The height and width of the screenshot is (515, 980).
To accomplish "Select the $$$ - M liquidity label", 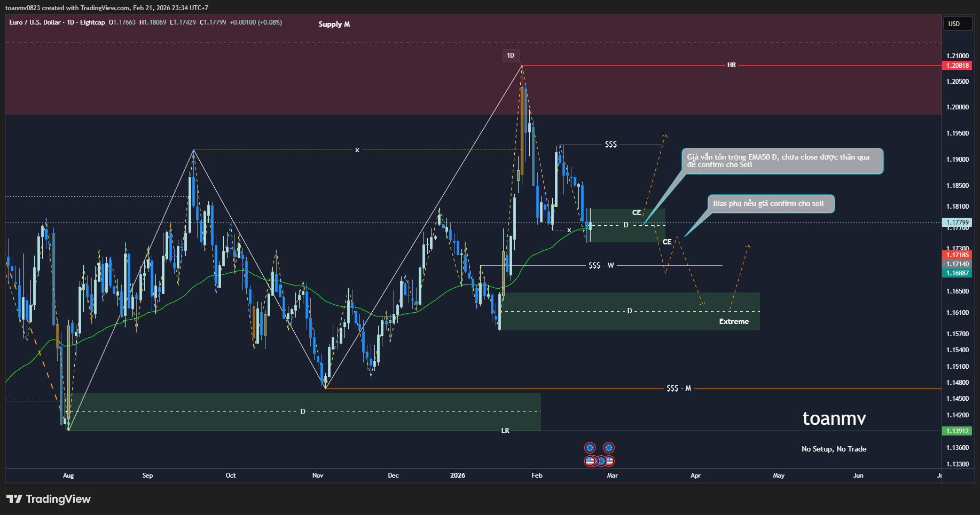I will pos(679,388).
